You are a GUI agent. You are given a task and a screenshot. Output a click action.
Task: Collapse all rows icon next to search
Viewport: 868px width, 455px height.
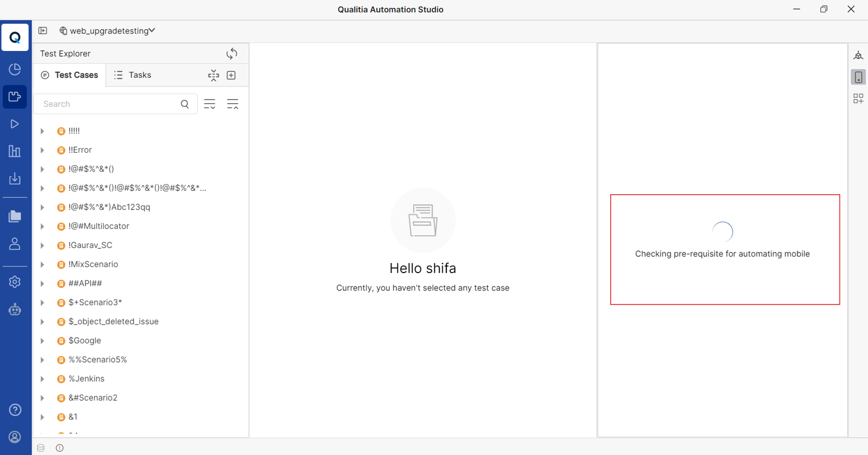tap(233, 104)
